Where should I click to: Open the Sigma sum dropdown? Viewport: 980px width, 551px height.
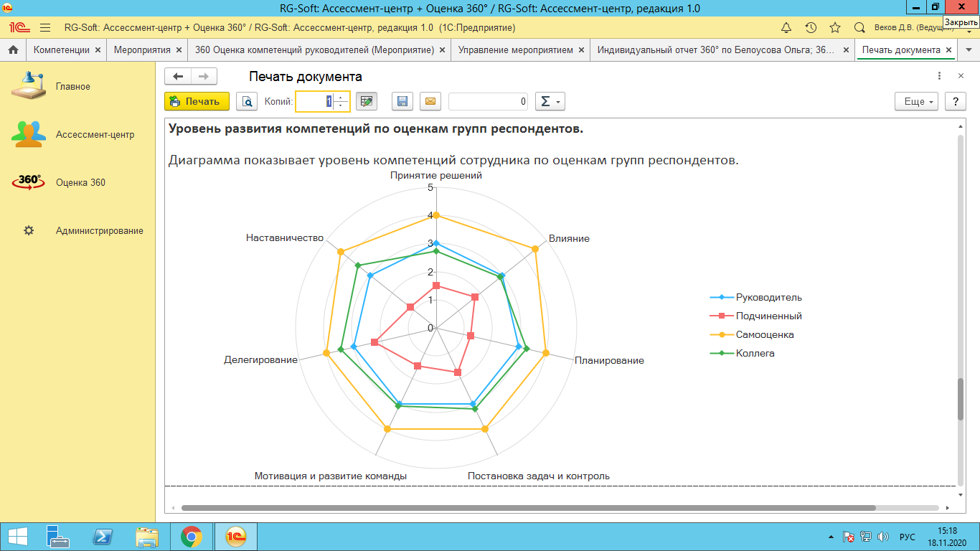[x=550, y=101]
